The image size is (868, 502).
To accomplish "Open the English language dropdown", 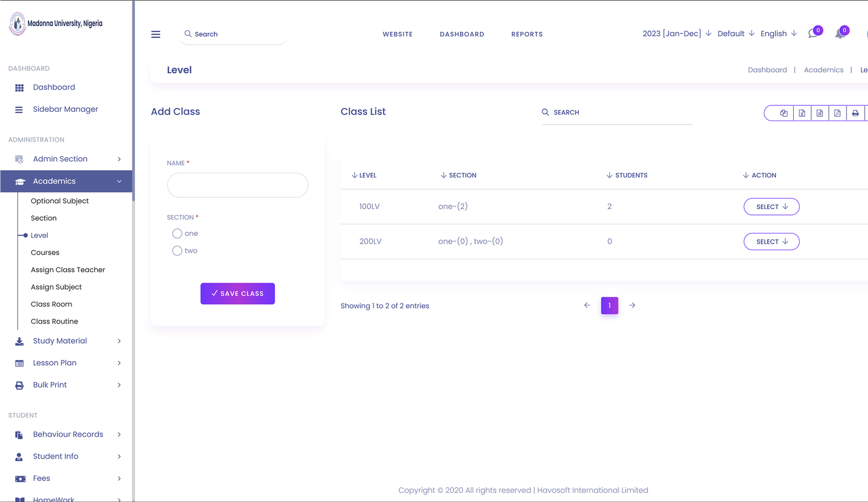I will pos(778,34).
